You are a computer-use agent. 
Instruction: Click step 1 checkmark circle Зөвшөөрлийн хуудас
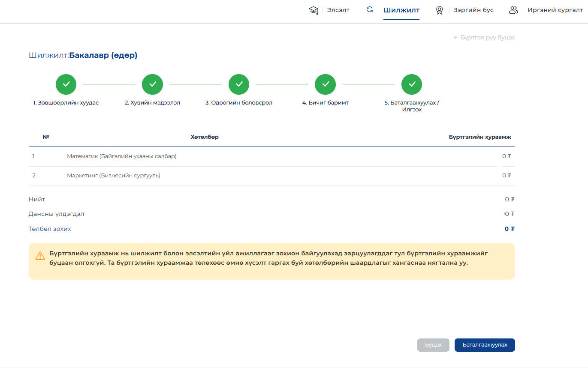[x=66, y=84]
